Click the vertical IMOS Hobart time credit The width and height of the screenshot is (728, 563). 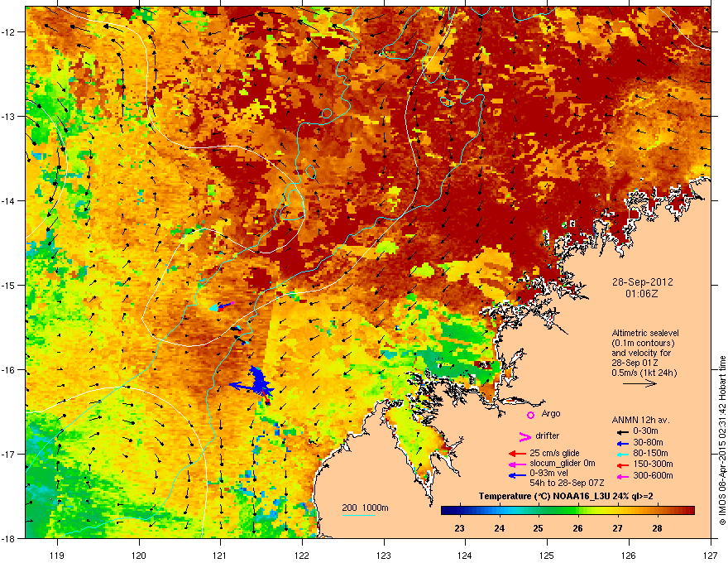pos(722,440)
